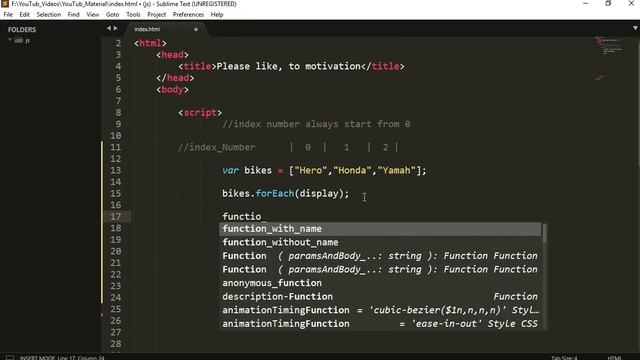Click the Tab Size 4 status indicator
The image size is (640, 360).
(x=564, y=358)
